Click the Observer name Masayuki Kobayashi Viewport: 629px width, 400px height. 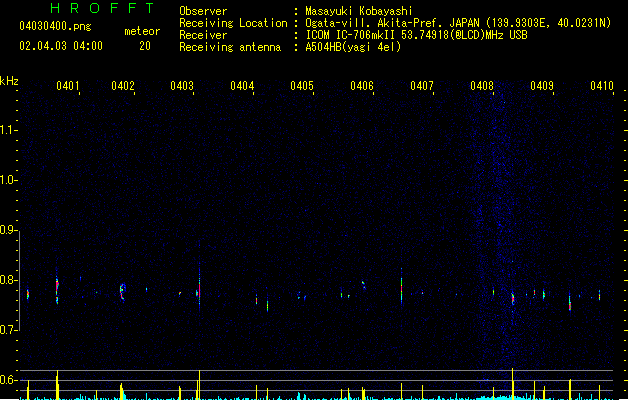(359, 11)
